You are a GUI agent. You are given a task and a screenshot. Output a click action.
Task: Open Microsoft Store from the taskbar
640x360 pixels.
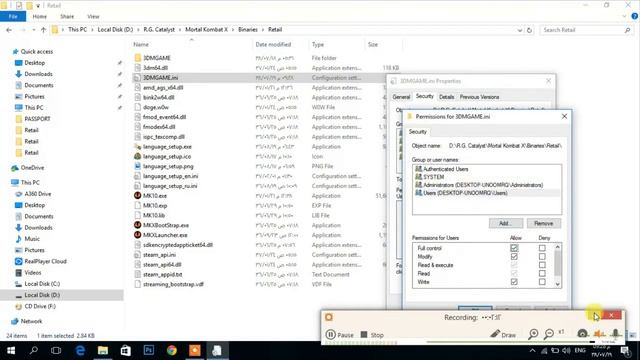[126, 351]
